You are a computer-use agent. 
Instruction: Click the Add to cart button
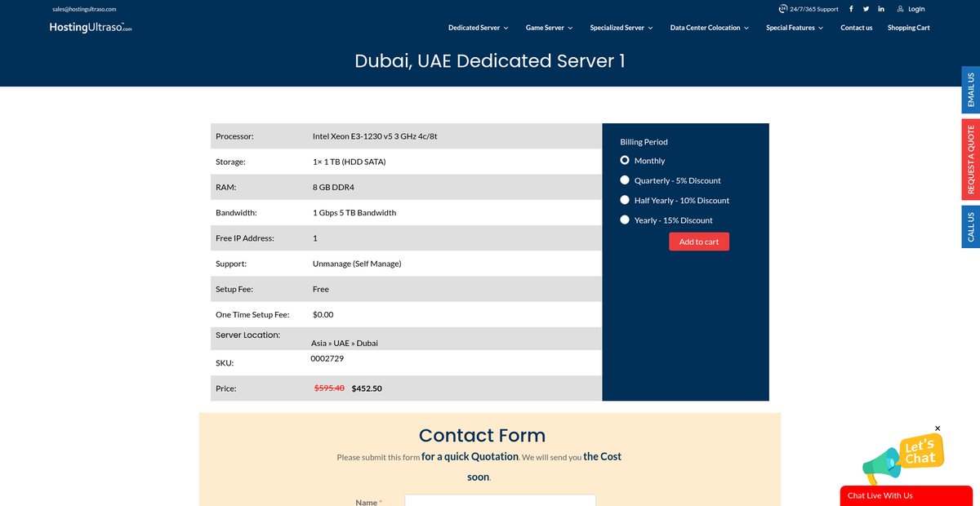click(699, 242)
